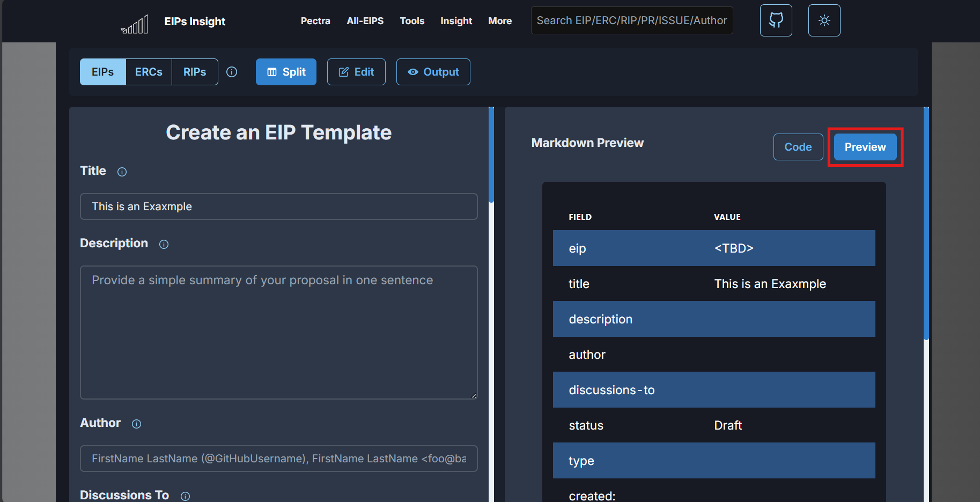
Task: Switch to the Split view layout
Action: point(286,72)
